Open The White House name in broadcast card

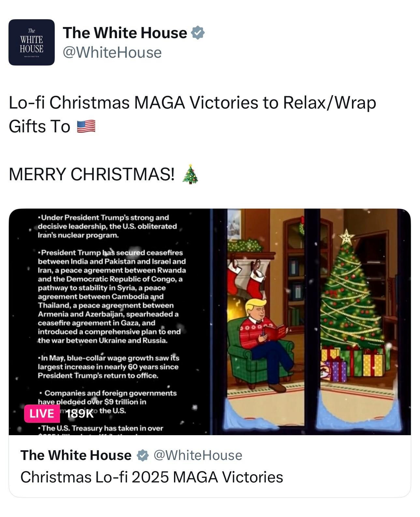[x=76, y=455]
